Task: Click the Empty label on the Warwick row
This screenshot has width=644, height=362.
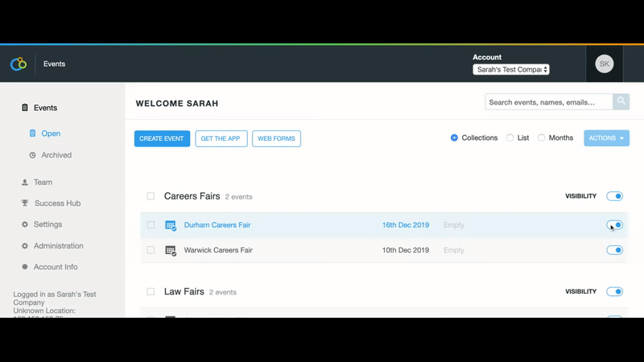Action: point(454,250)
